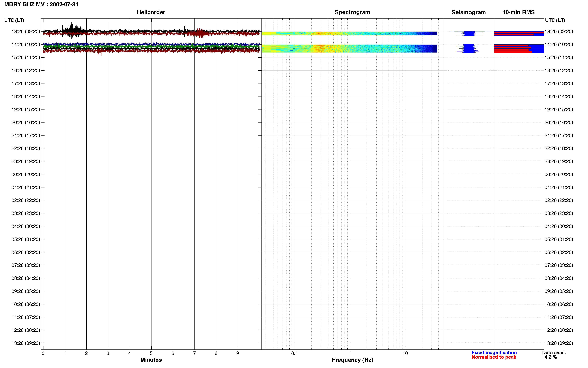Viewport: 588px width, 368px height.
Task: Select the 10-min RMS panel heading
Action: point(518,12)
